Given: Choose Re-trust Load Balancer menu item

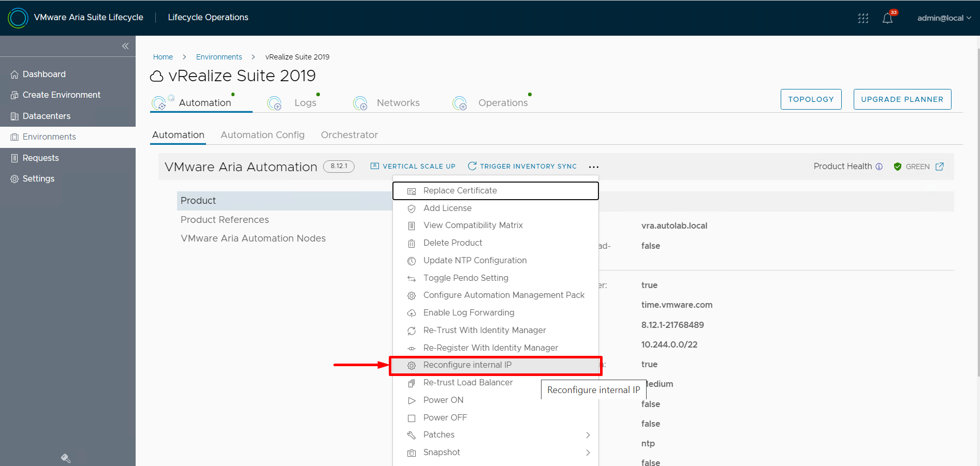Looking at the screenshot, I should tap(496, 383).
